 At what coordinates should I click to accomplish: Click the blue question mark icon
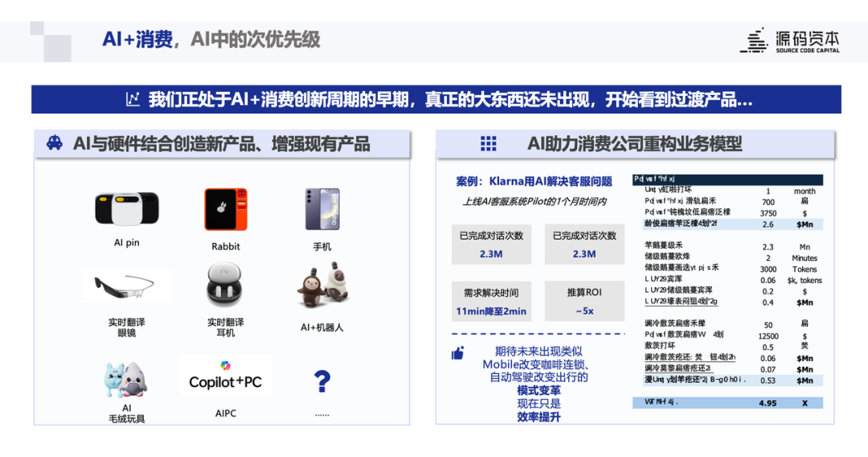click(x=322, y=381)
